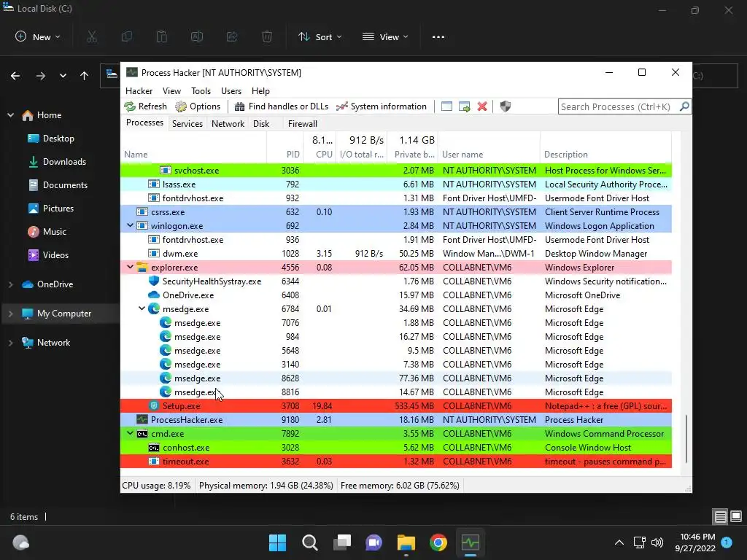Select the ProcessHacker.exe process row
The width and height of the screenshot is (747, 560).
[396, 419]
